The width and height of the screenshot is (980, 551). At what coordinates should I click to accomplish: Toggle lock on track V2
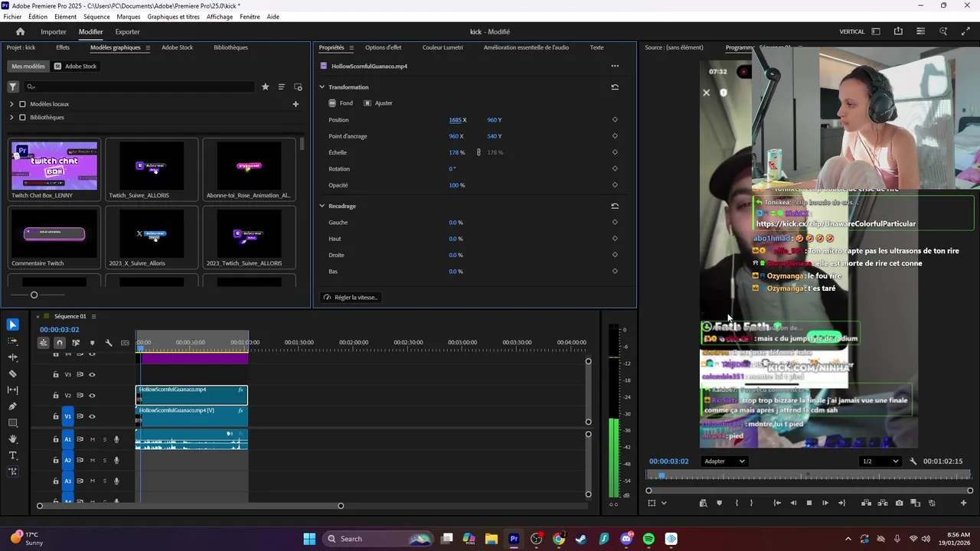tap(56, 396)
